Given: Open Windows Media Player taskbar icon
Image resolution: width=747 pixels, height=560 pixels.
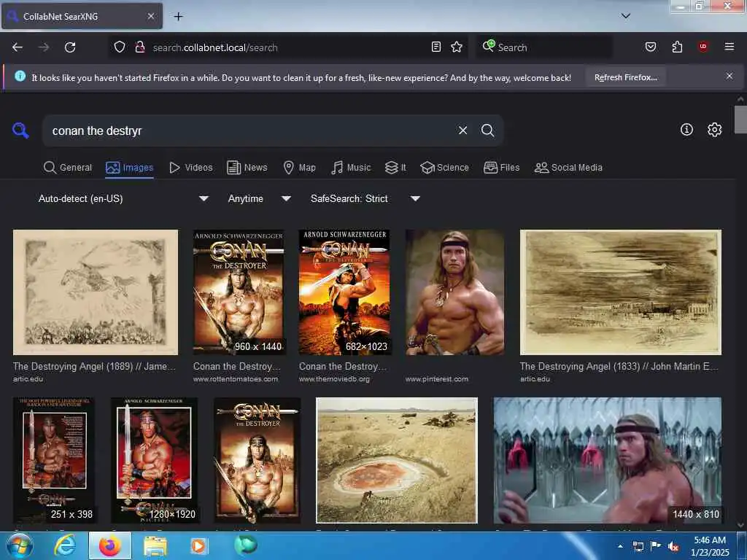Looking at the screenshot, I should pos(198,545).
